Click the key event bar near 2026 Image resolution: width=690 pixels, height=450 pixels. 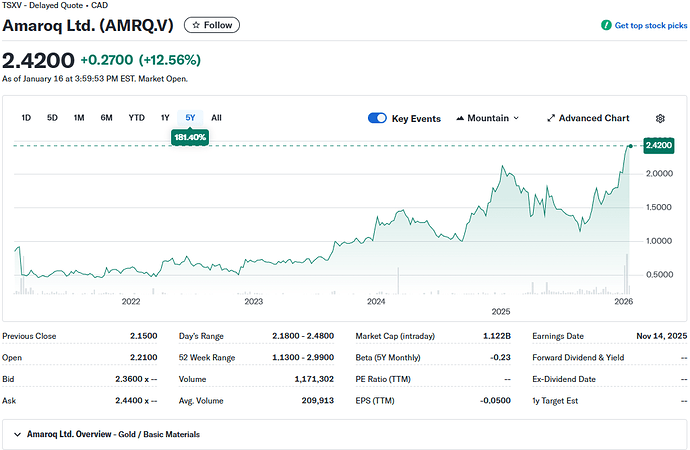627,275
